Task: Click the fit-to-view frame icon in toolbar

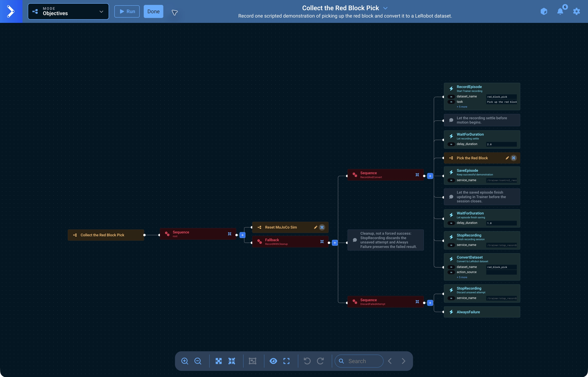Action: 253,361
